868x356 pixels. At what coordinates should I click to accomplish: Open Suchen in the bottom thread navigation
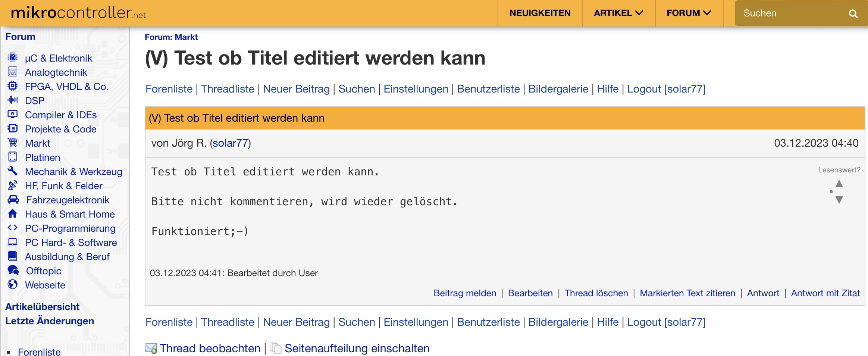tap(357, 322)
